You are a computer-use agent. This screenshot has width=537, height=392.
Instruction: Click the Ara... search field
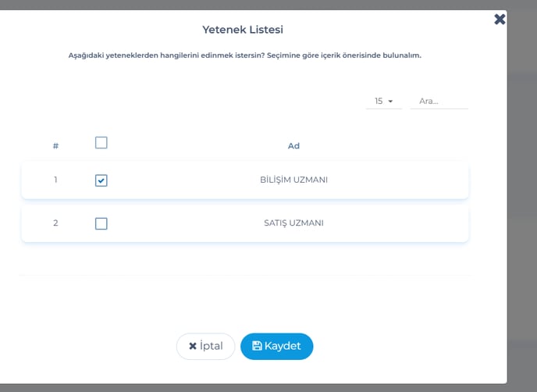click(439, 101)
